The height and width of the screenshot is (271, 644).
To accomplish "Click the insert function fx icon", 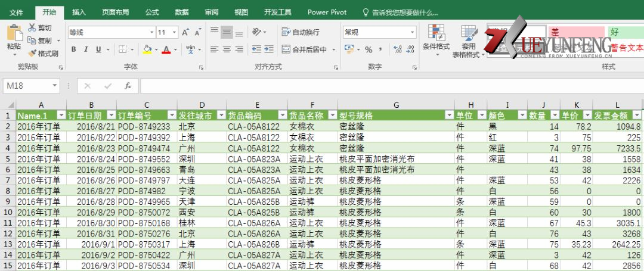I will click(128, 86).
